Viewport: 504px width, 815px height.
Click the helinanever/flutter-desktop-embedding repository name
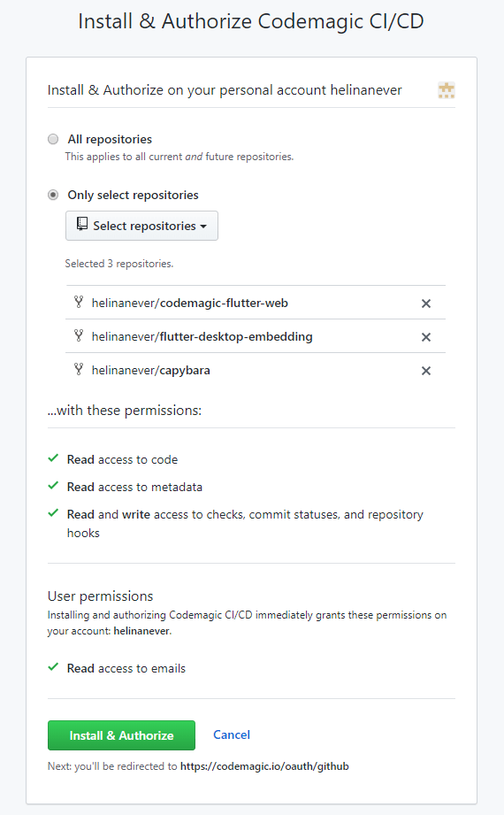[202, 337]
